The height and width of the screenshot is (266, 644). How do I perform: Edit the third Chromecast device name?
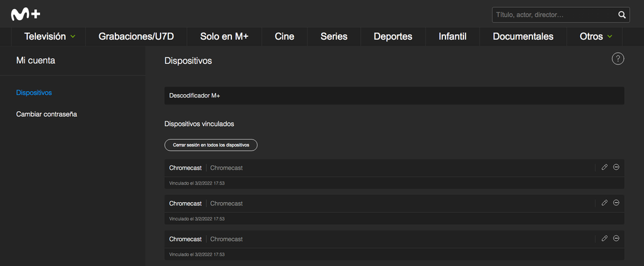tap(604, 238)
